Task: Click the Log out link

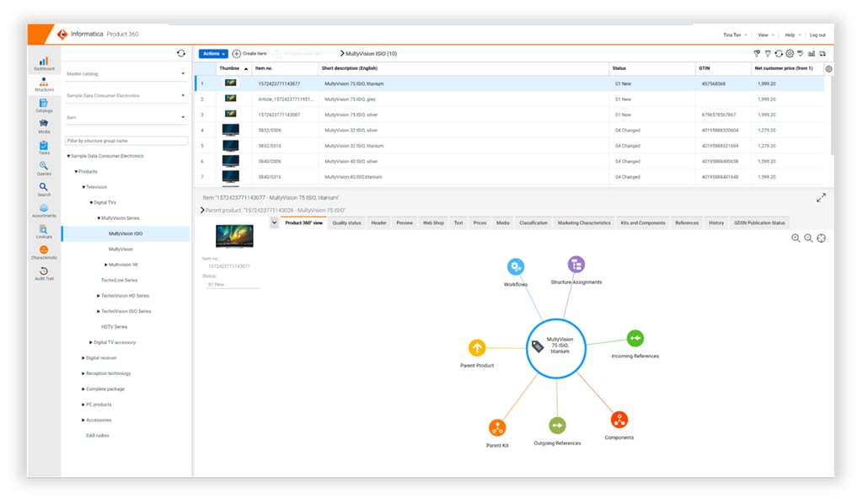Action: click(x=817, y=35)
